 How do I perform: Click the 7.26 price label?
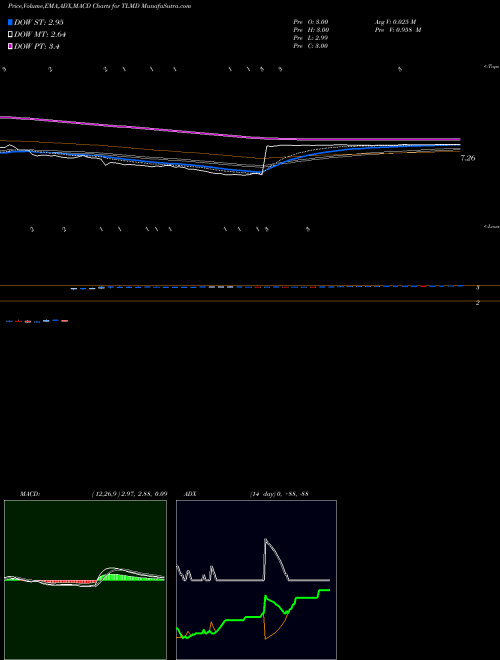point(468,158)
